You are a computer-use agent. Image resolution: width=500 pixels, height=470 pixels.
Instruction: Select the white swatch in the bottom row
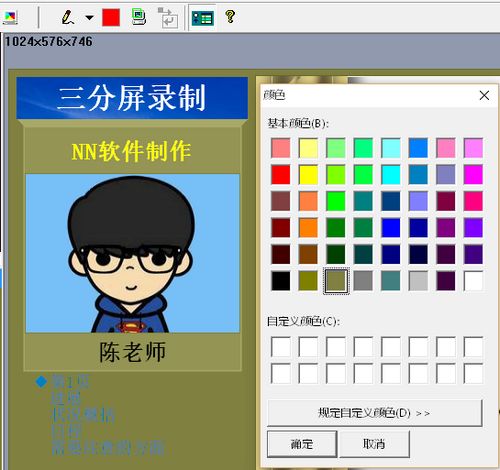pos(473,281)
